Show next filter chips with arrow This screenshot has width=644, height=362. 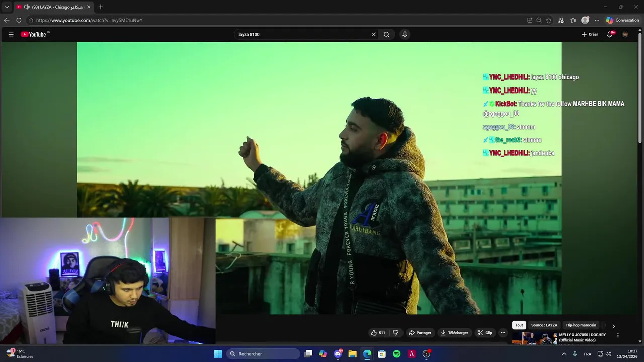tap(613, 326)
